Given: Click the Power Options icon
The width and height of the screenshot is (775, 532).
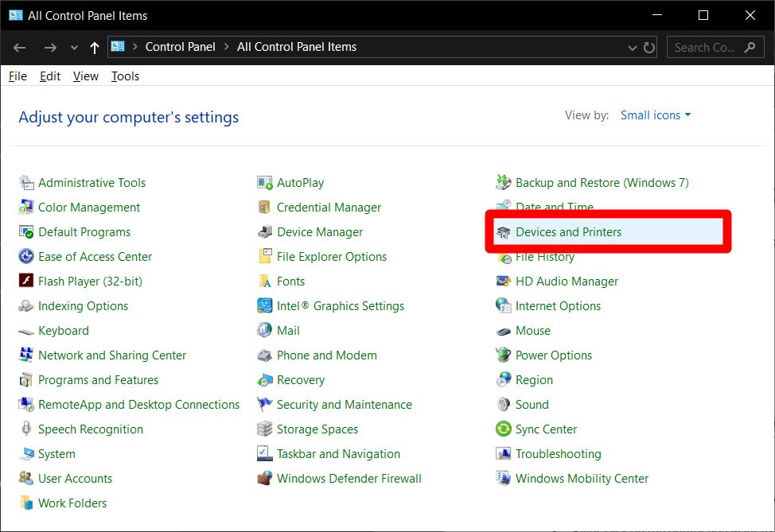Looking at the screenshot, I should tap(503, 355).
